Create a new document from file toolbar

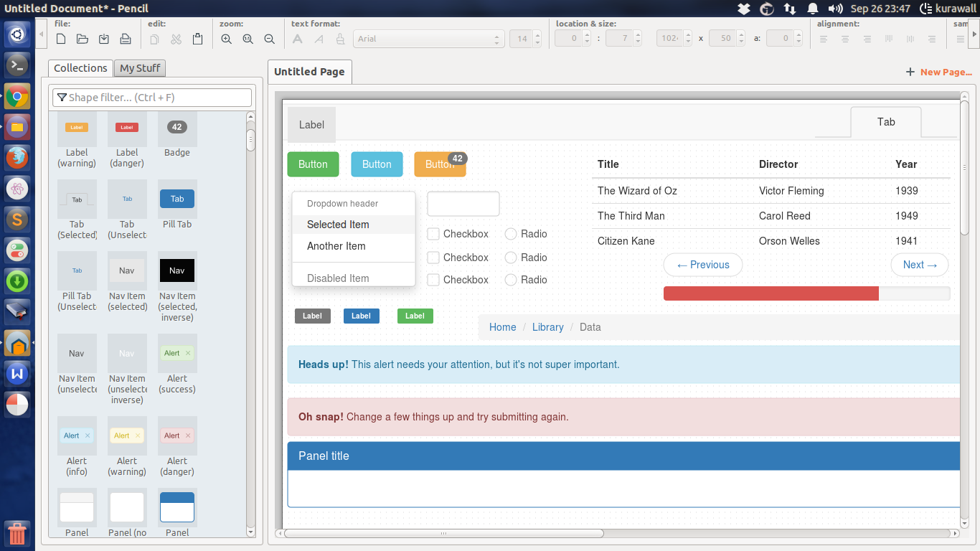tap(61, 39)
